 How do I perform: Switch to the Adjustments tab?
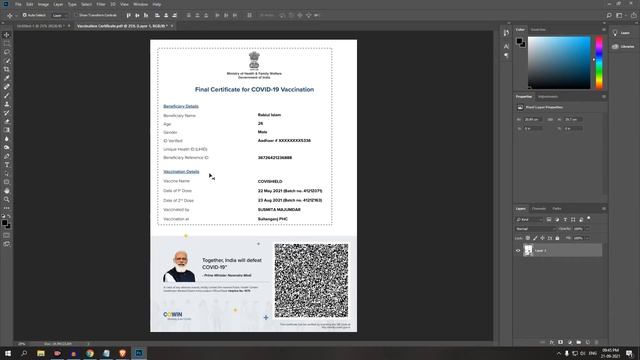548,97
